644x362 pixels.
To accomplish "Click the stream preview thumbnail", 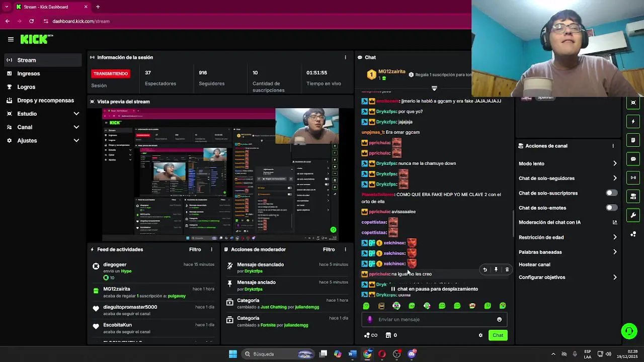I will pyautogui.click(x=220, y=175).
